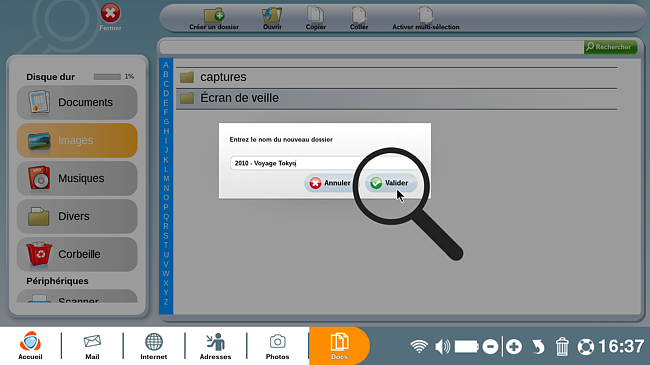Viewport: 650px width, 365px height.
Task: Confirm folder name with Valider
Action: tap(390, 183)
